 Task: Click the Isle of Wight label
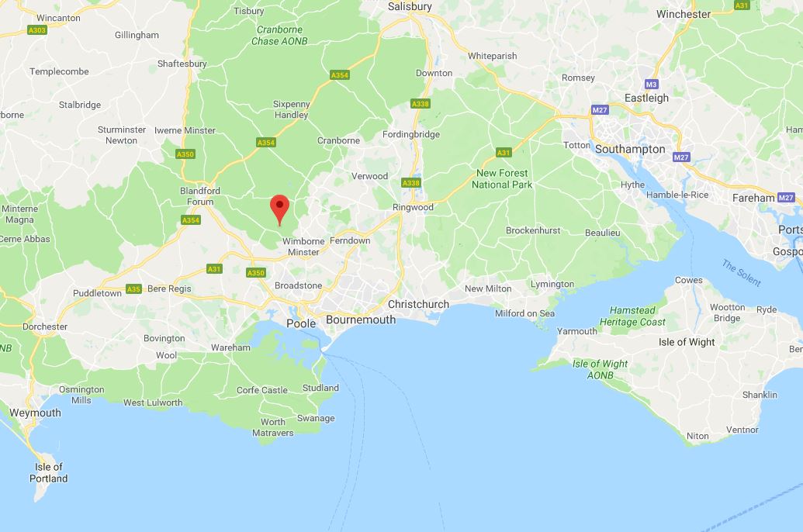coord(687,342)
